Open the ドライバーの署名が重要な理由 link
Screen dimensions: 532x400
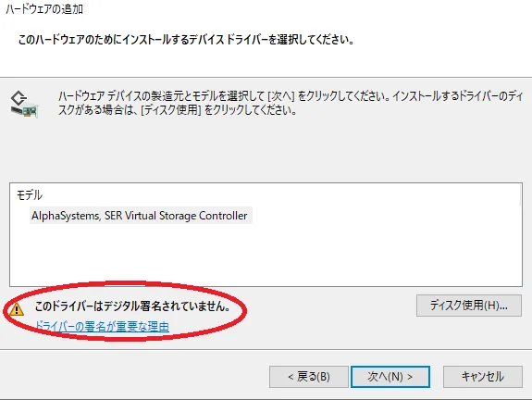point(102,327)
